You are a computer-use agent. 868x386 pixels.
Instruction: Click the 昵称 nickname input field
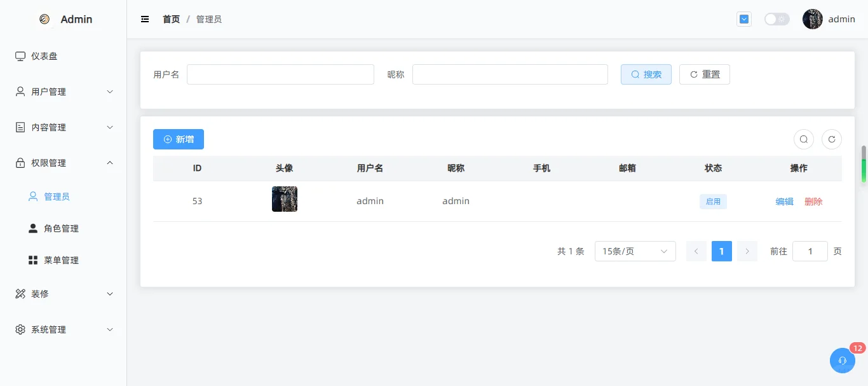509,74
